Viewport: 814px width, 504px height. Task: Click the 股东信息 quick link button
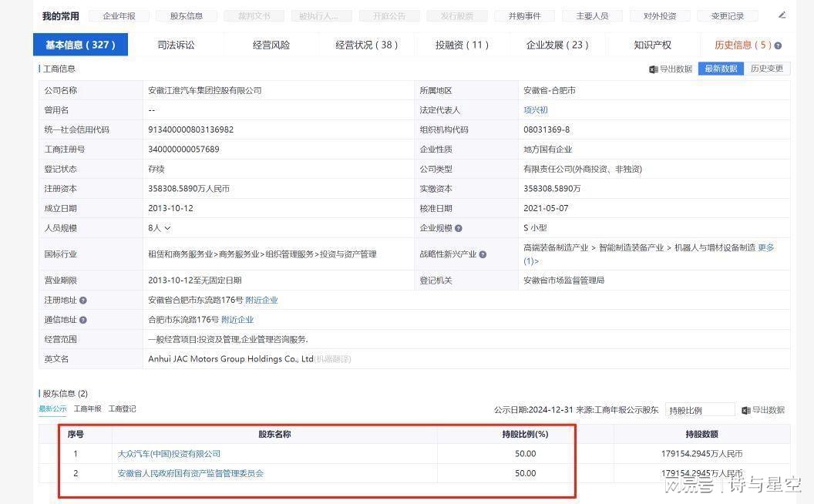point(187,16)
